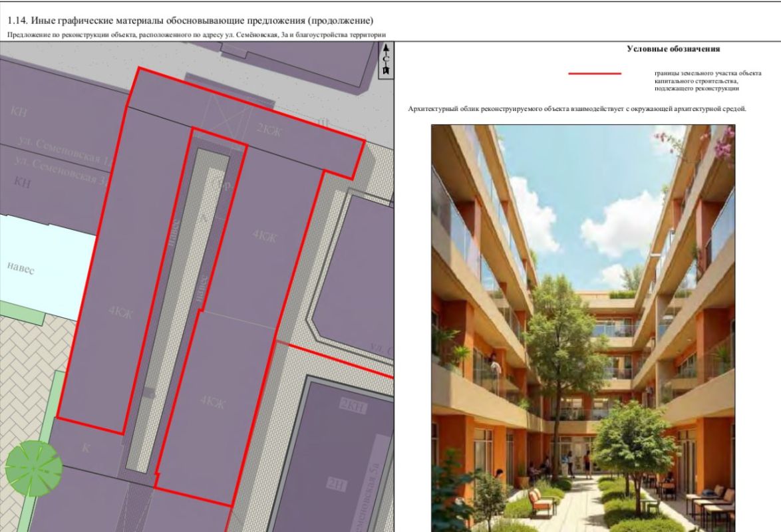Click the К label on the lower-left building
The width and height of the screenshot is (781, 532).
[86, 448]
